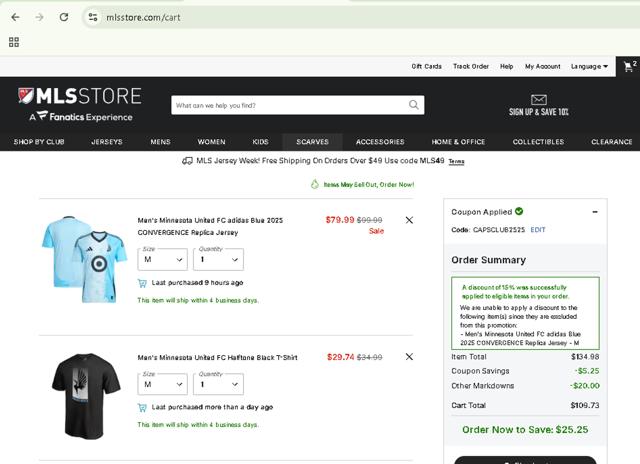
Task: Collapse the Coupon Applied section
Action: pos(595,212)
